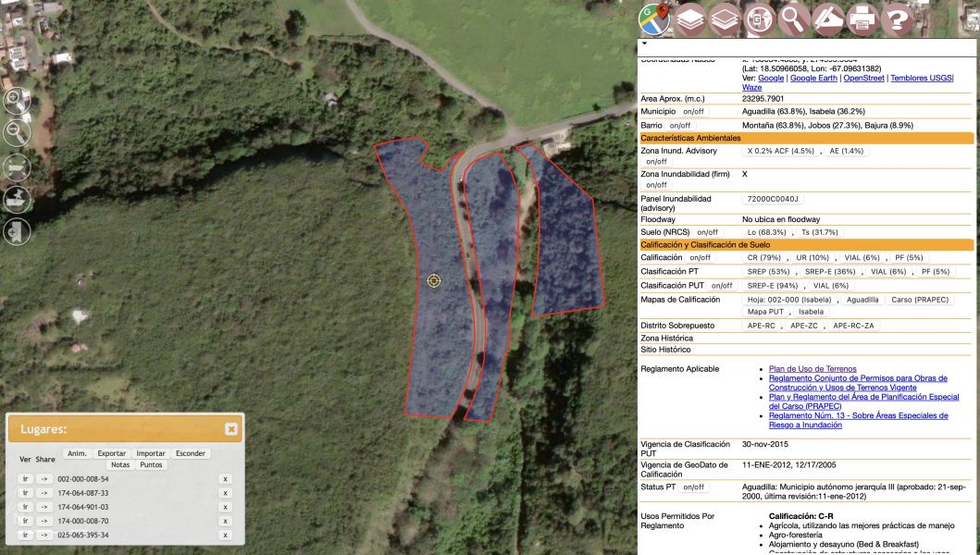Remove place 174-064-087-33 from list
The image size is (980, 555).
click(225, 493)
